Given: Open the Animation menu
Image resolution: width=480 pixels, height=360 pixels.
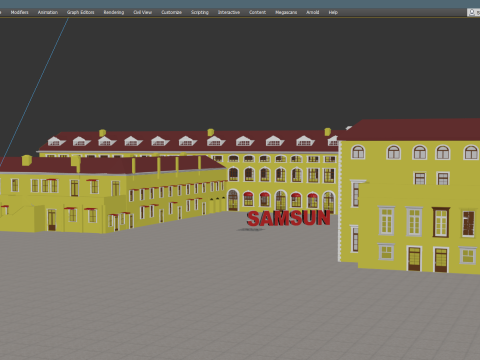Looking at the screenshot, I should [48, 12].
